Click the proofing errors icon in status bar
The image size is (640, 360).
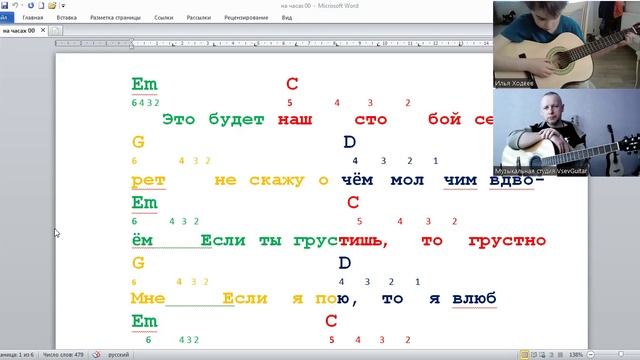(x=96, y=355)
